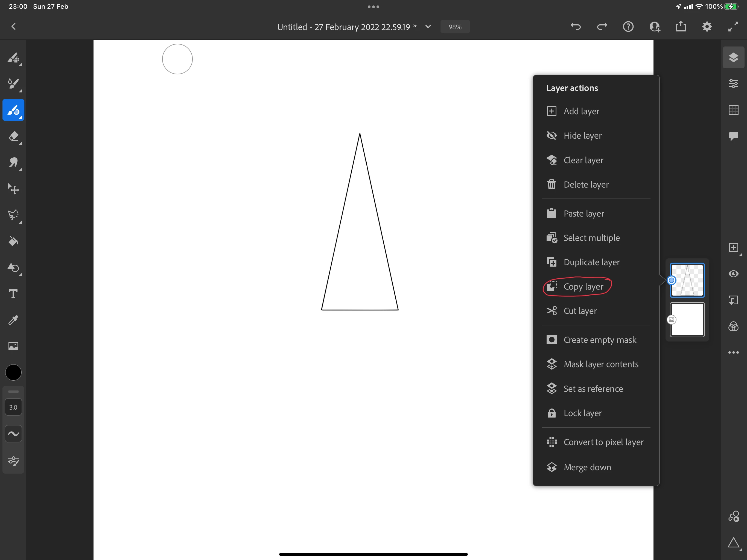
Task: Select the Move transform tool
Action: [13, 189]
